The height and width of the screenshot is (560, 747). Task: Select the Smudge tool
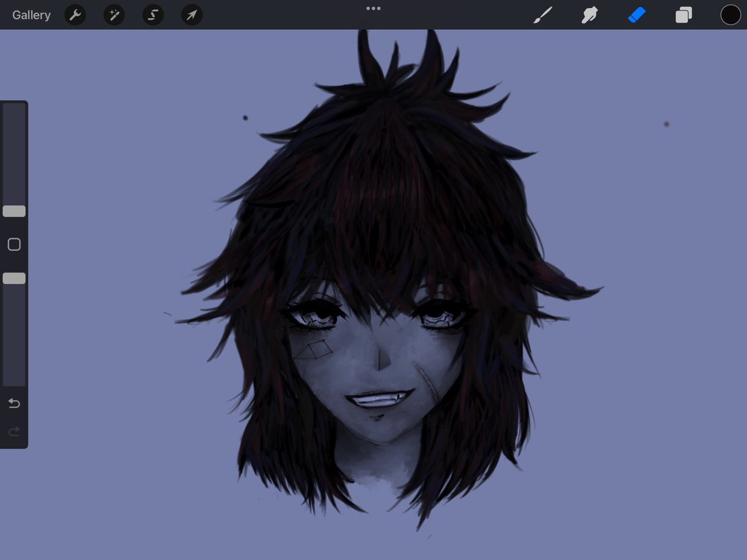pyautogui.click(x=590, y=15)
